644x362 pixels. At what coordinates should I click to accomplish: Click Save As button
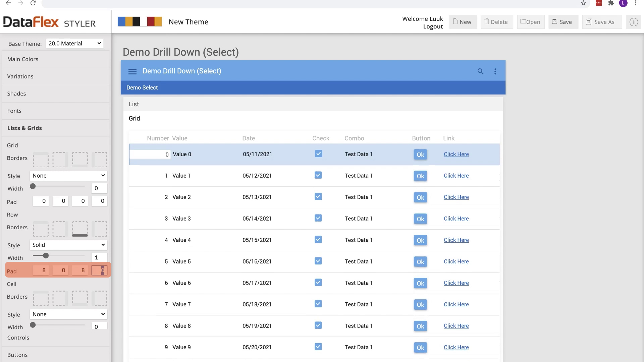602,22
